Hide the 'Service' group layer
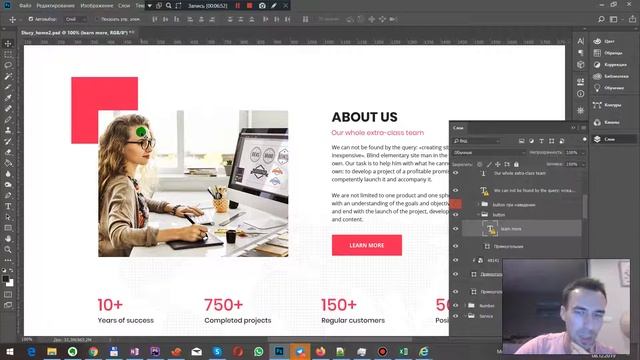Screen dimensions: 640x360 [456, 316]
